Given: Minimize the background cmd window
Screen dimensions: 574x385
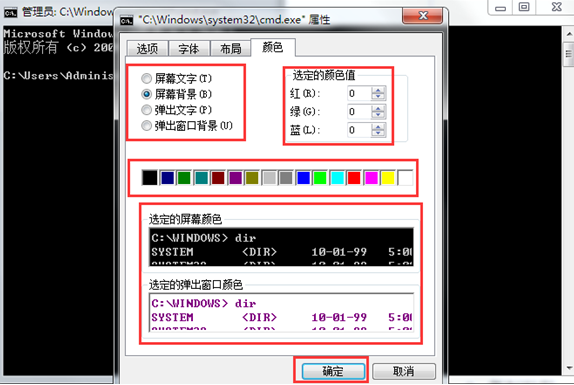Looking at the screenshot, I should 500,7.
